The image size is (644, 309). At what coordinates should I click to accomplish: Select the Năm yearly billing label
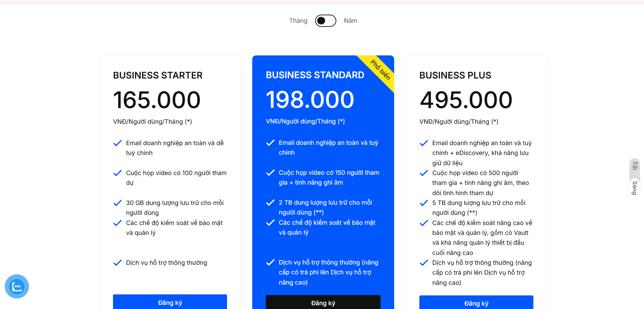350,21
